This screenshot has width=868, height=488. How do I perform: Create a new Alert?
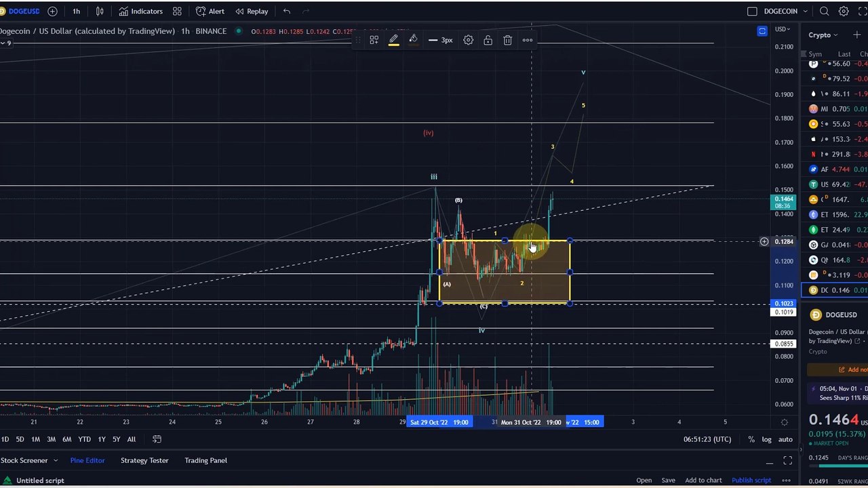pyautogui.click(x=210, y=11)
